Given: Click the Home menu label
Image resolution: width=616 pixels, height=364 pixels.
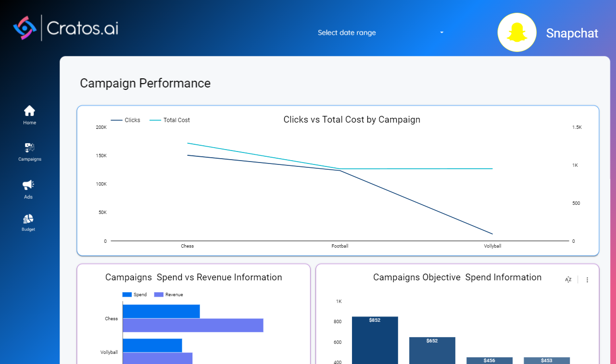Looking at the screenshot, I should (29, 123).
